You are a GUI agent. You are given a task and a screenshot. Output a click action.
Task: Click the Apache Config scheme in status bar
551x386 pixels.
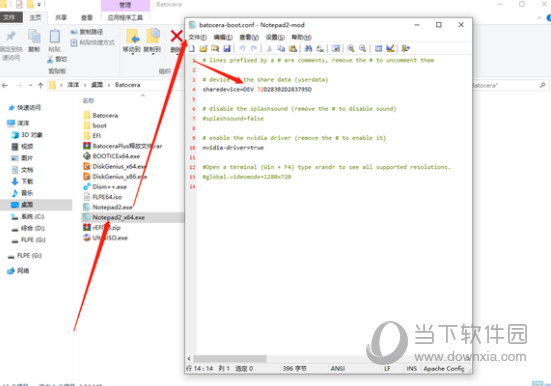443,368
